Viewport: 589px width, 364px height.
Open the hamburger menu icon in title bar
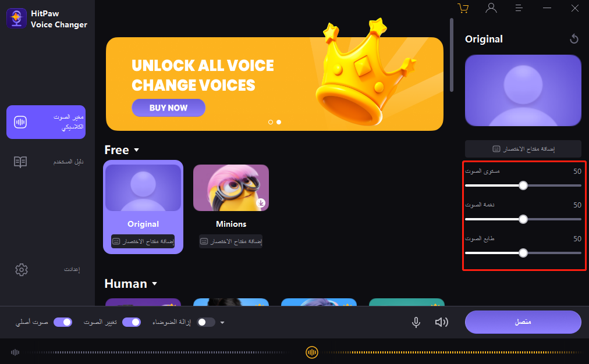[519, 8]
